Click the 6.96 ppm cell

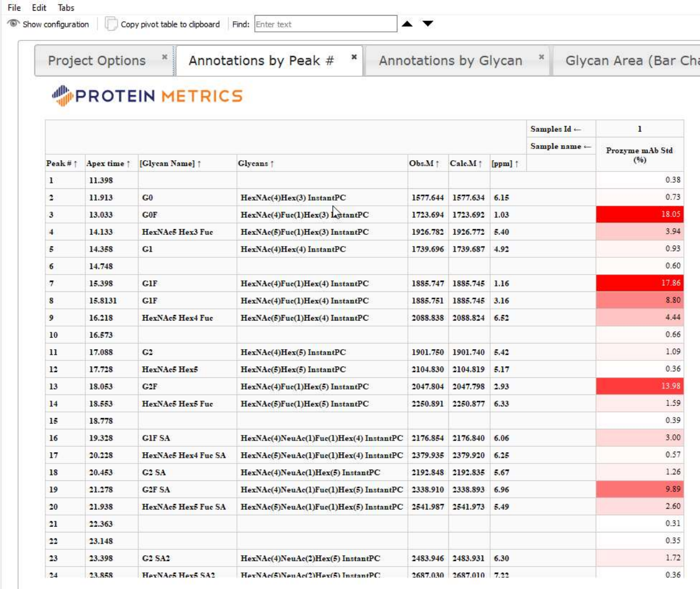point(508,490)
